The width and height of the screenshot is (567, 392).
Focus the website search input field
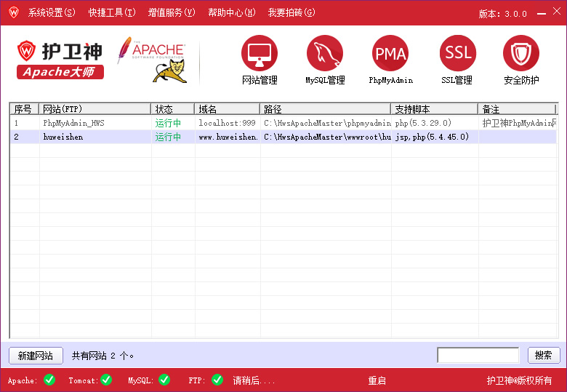click(x=478, y=355)
